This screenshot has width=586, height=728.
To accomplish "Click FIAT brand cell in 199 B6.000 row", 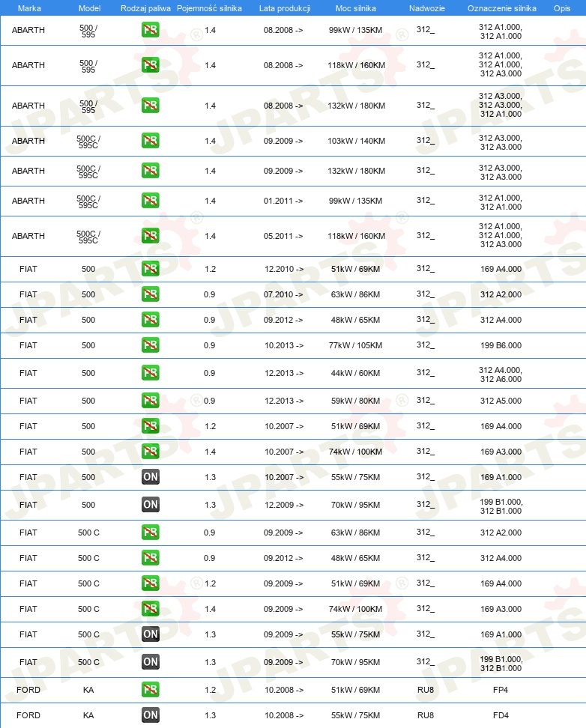I will click(28, 345).
